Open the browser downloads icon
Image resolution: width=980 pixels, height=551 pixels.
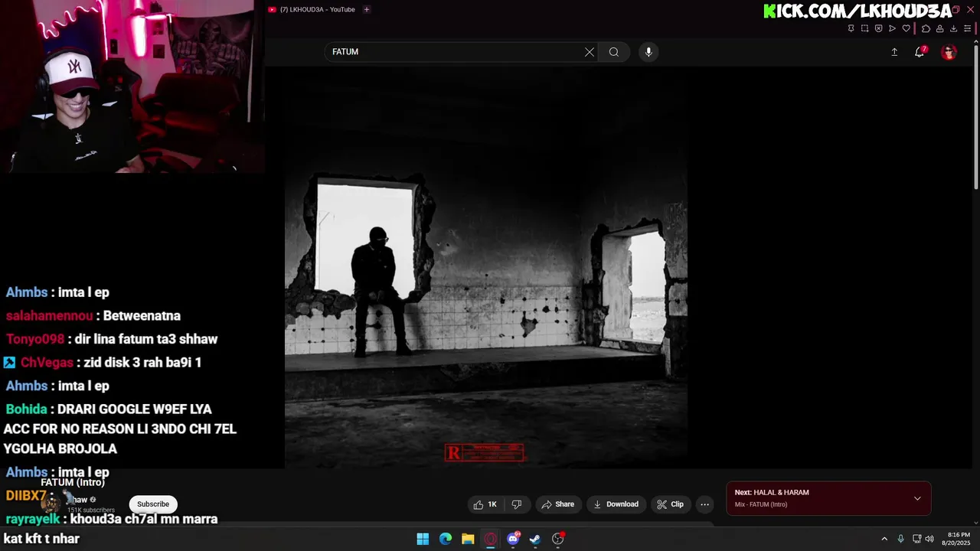953,28
